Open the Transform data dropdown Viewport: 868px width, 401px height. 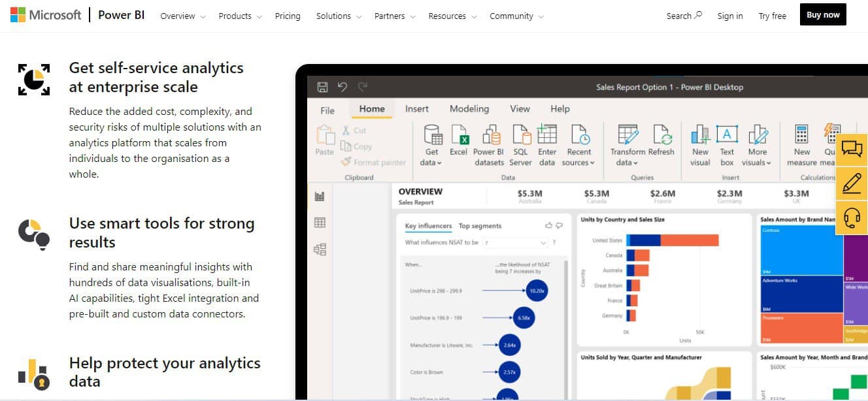pyautogui.click(x=627, y=145)
